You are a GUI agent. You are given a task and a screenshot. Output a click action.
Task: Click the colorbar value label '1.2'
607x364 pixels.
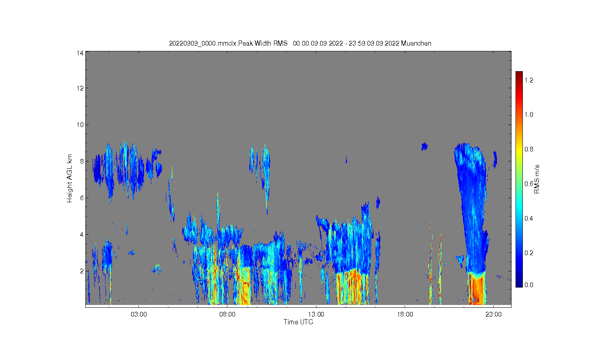pyautogui.click(x=529, y=80)
